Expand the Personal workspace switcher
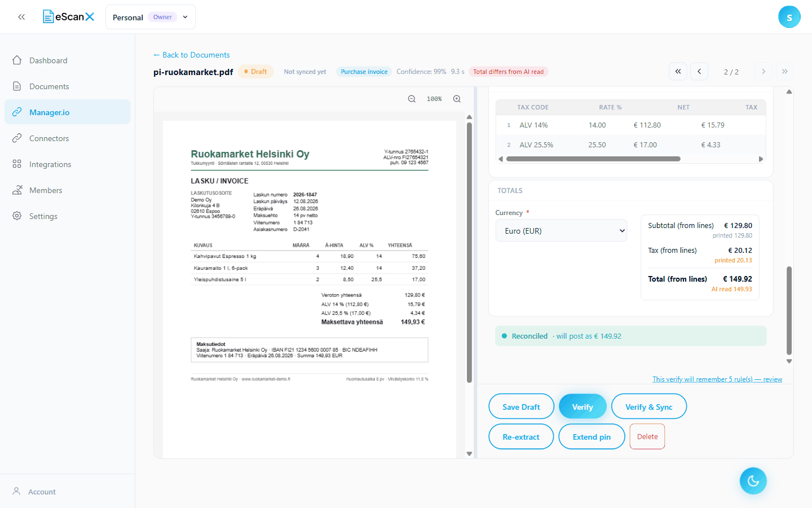Image resolution: width=812 pixels, height=508 pixels. (151, 17)
